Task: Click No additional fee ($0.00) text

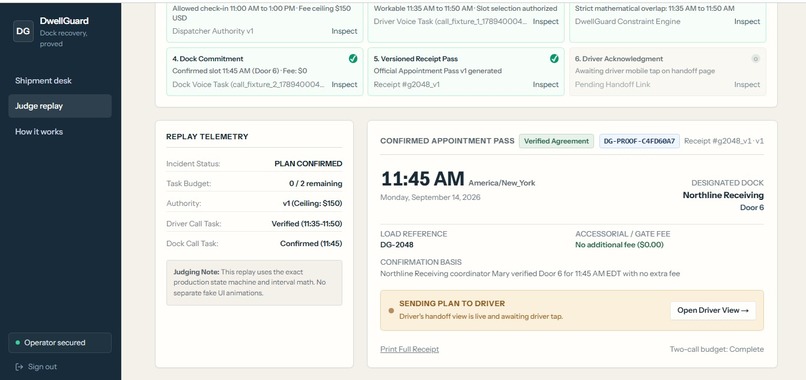Action: click(619, 245)
